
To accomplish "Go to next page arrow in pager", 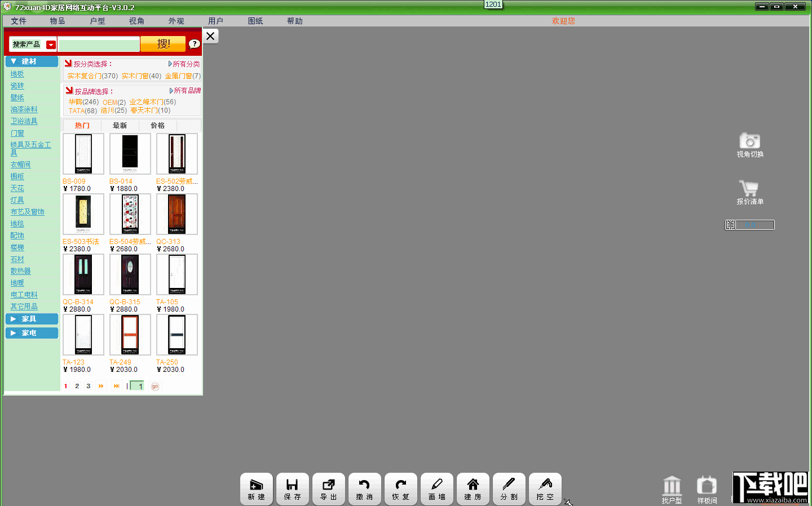I will (x=101, y=386).
